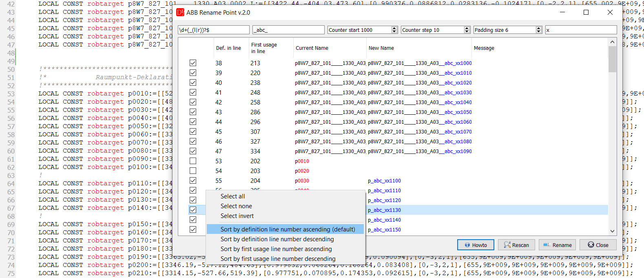Click into the Padding size 6 field
The height and width of the screenshot is (278, 644).
coord(505,30)
